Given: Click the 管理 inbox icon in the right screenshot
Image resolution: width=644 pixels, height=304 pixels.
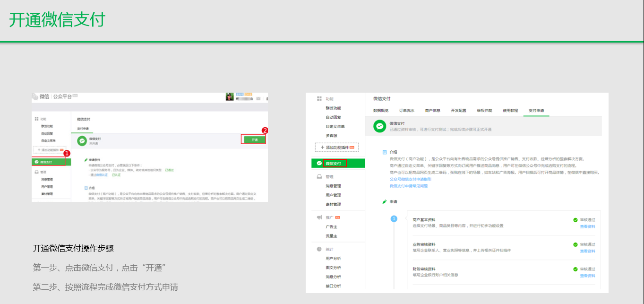Looking at the screenshot, I should [319, 177].
